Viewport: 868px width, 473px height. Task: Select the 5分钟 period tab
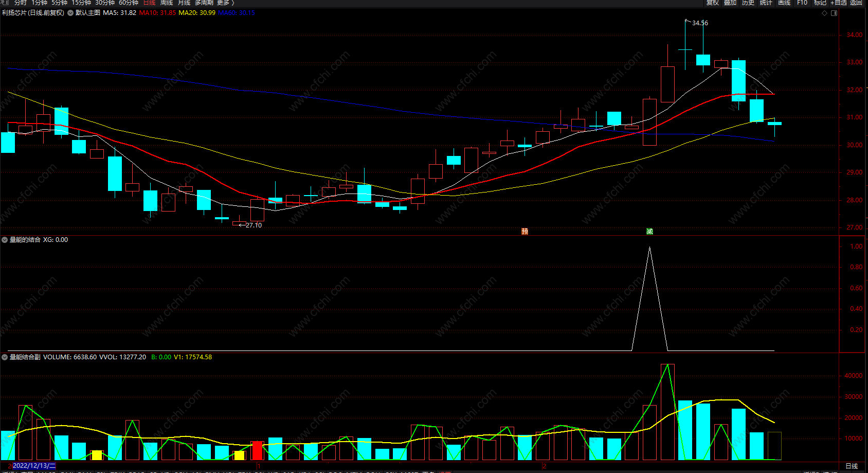[59, 3]
